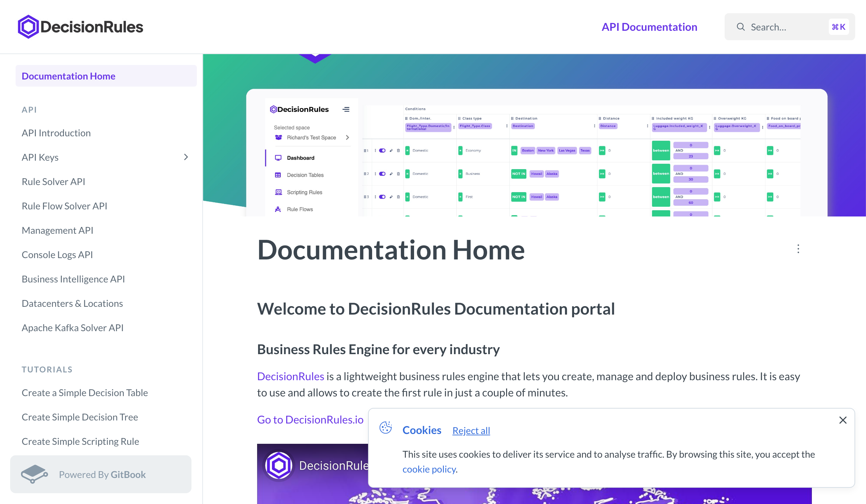Click the DecisionRules hexagon logo

(28, 27)
